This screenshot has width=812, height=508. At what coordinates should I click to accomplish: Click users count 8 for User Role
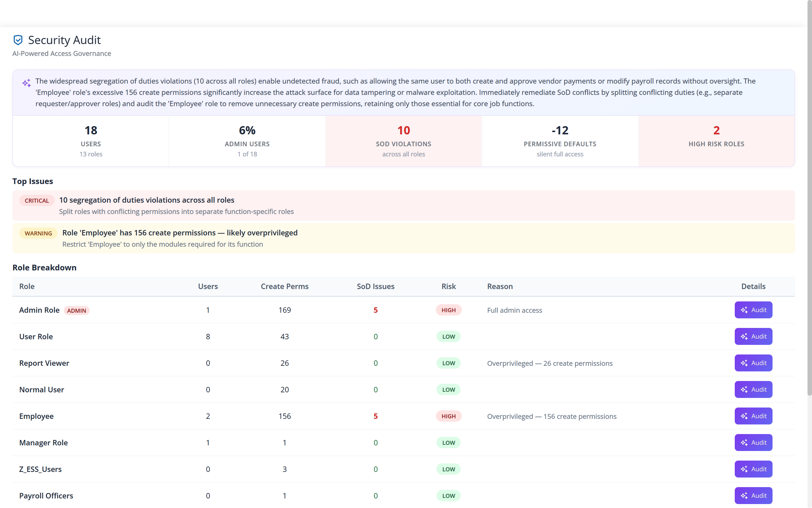tap(208, 336)
